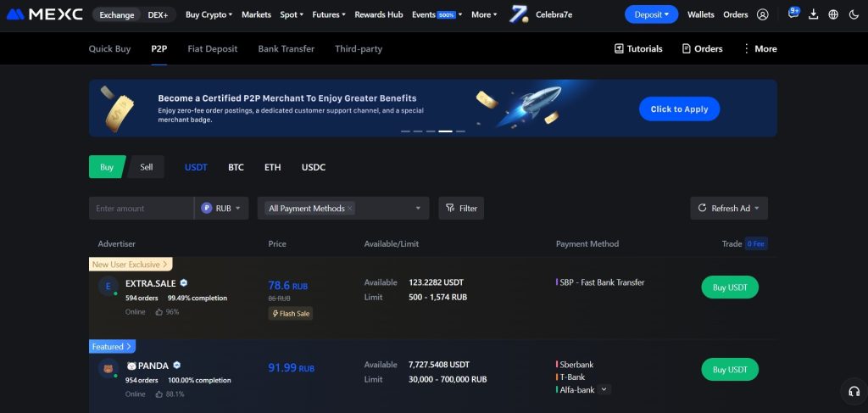Open the Featured tag link
Screen dimensions: 868x413
pos(113,347)
